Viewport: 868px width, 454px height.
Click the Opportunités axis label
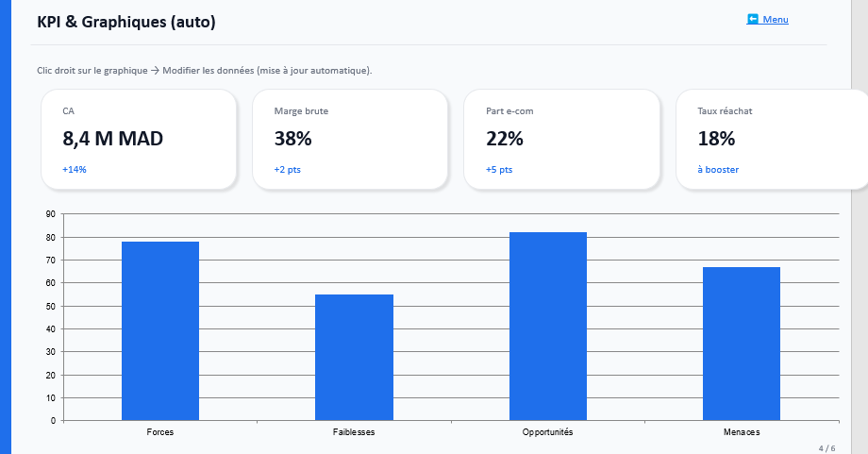pyautogui.click(x=547, y=431)
